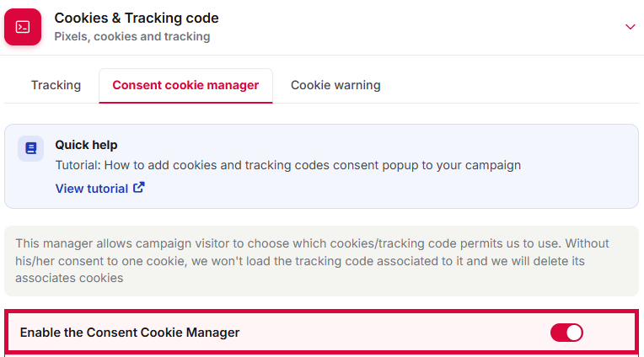Click the blue Quick help book icon

pyautogui.click(x=31, y=148)
